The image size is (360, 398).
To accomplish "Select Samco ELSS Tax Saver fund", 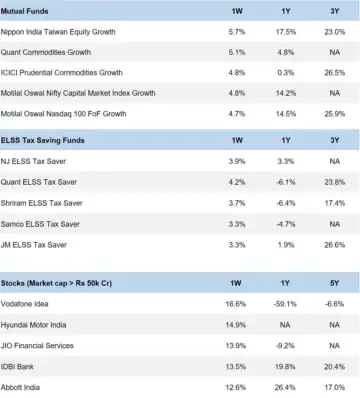I will [x=40, y=224].
